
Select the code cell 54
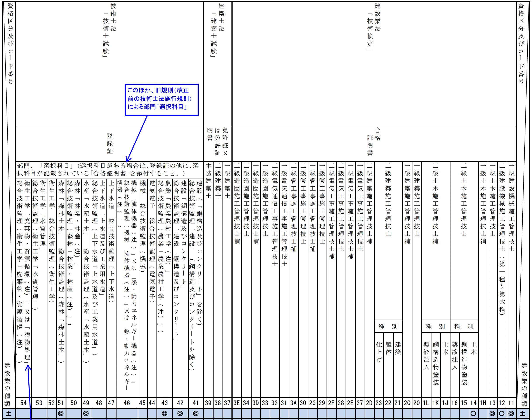click(24, 403)
